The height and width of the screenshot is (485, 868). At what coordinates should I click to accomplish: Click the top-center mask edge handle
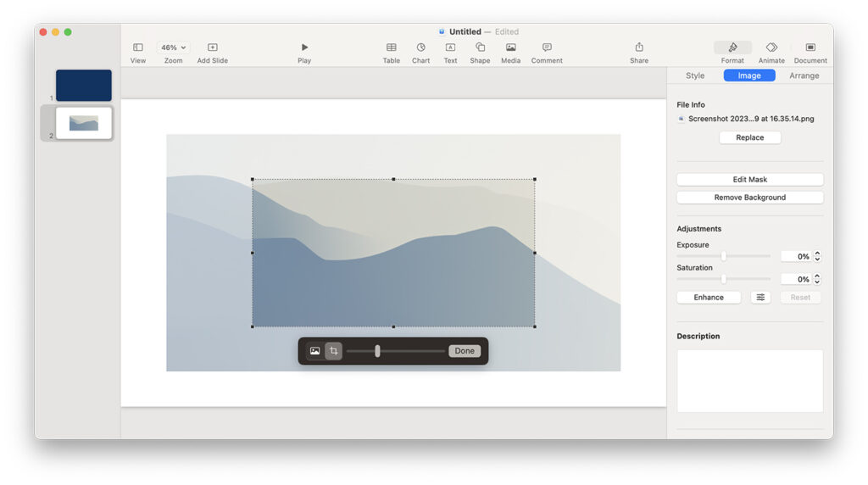pos(393,180)
